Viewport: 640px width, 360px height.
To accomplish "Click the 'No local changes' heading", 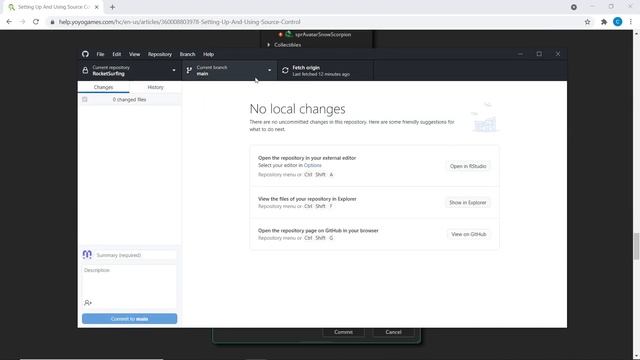I will click(297, 109).
